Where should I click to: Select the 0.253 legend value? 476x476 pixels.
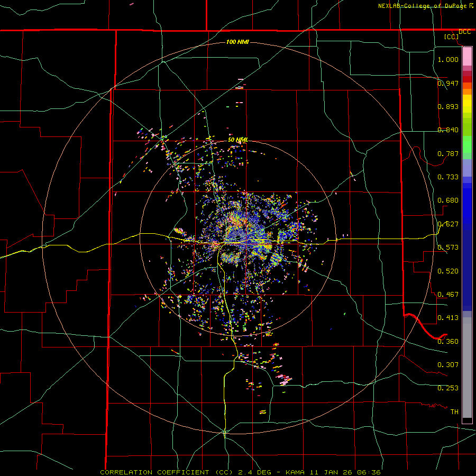[x=448, y=388]
